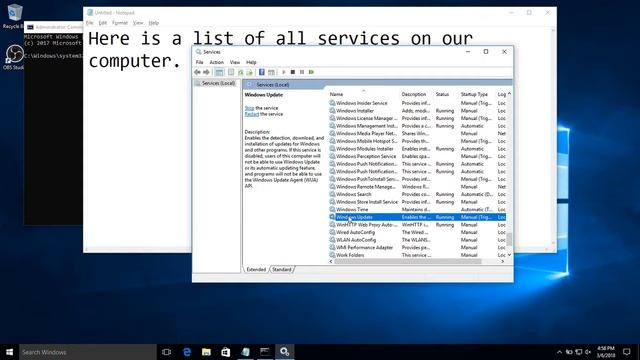The width and height of the screenshot is (640, 360).
Task: Click the scroll-right arrow under services list
Action: [x=503, y=262]
